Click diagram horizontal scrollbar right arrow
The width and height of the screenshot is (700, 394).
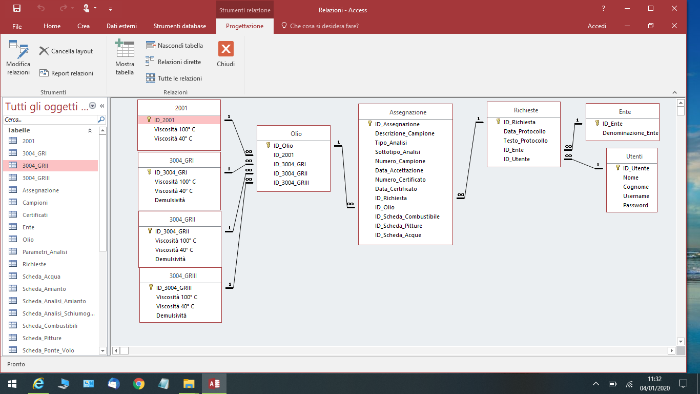(x=671, y=351)
